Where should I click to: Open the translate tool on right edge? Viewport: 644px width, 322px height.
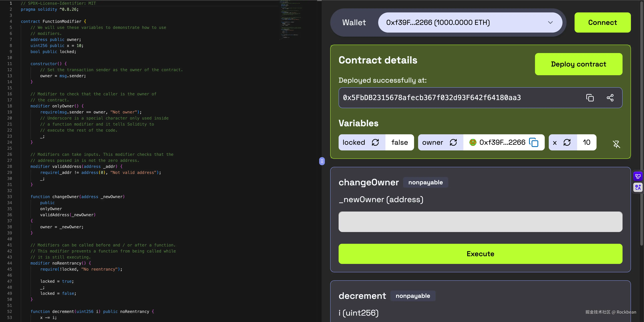638,187
